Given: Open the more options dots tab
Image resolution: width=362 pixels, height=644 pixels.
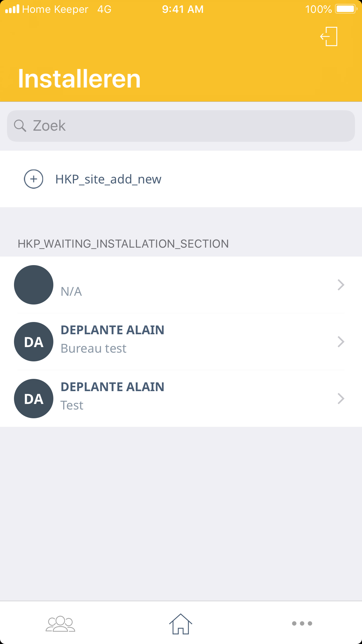Looking at the screenshot, I should (x=302, y=624).
